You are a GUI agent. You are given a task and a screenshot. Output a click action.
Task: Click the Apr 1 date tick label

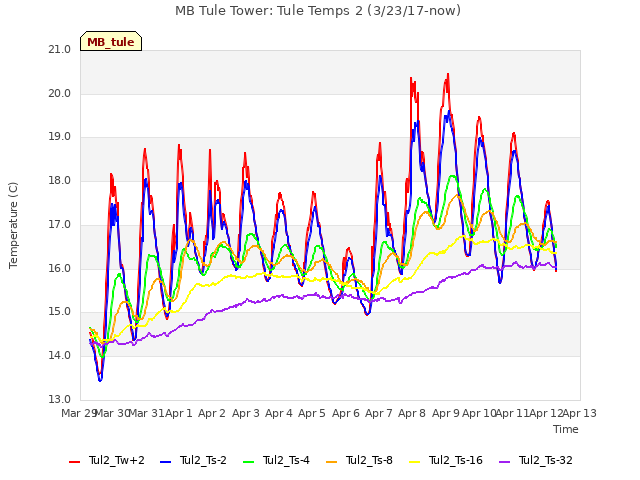pos(179,413)
